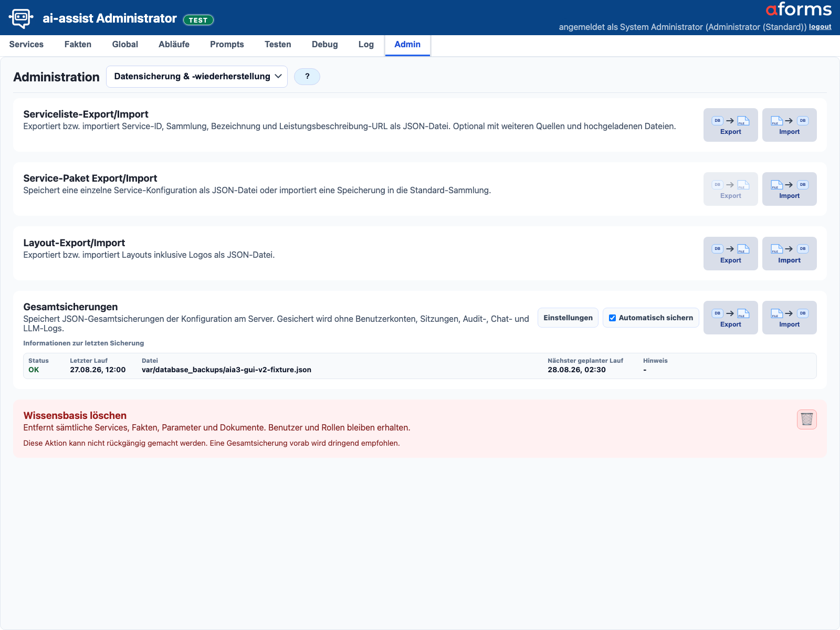This screenshot has width=840, height=630.
Task: Click the logout link
Action: pos(820,27)
